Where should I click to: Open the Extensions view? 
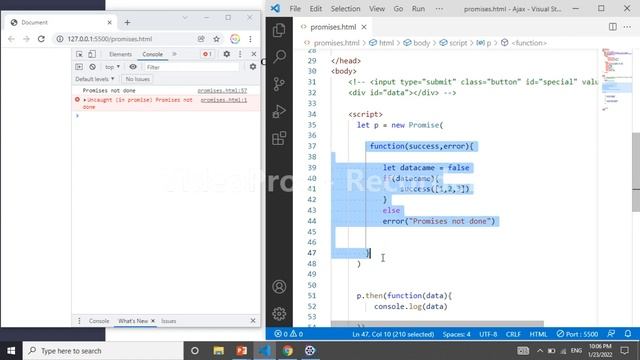point(279,138)
